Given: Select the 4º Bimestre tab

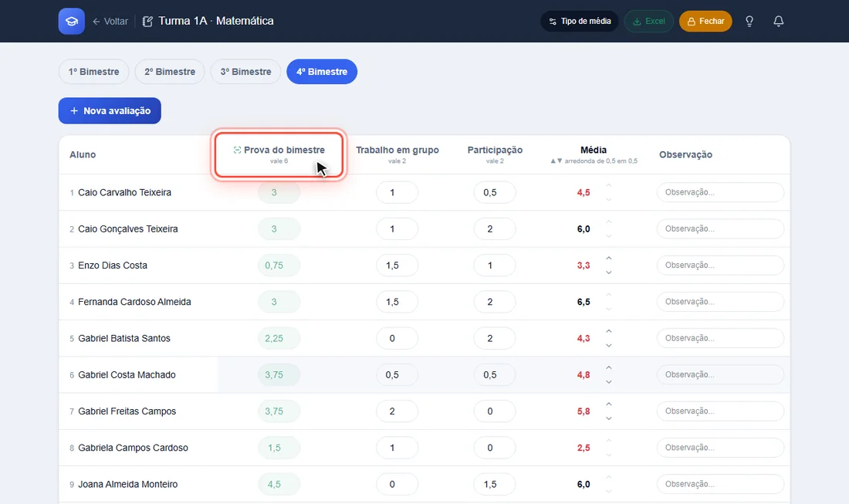Looking at the screenshot, I should [x=322, y=72].
